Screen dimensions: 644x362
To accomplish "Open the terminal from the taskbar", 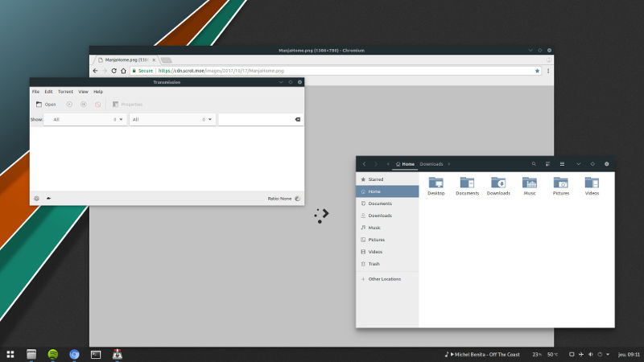I will pyautogui.click(x=96, y=354).
